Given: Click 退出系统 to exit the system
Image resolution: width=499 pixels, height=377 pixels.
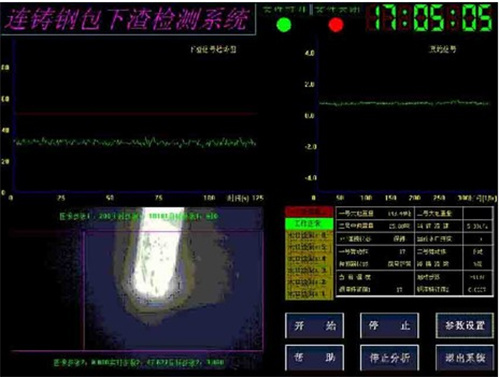Looking at the screenshot, I should 465,358.
